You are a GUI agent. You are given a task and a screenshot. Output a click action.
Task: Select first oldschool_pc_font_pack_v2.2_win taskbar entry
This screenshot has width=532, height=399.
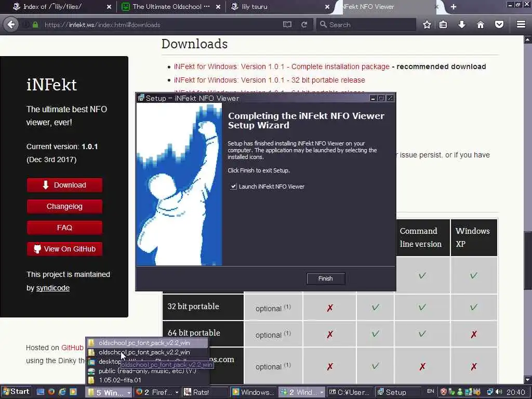(x=147, y=343)
